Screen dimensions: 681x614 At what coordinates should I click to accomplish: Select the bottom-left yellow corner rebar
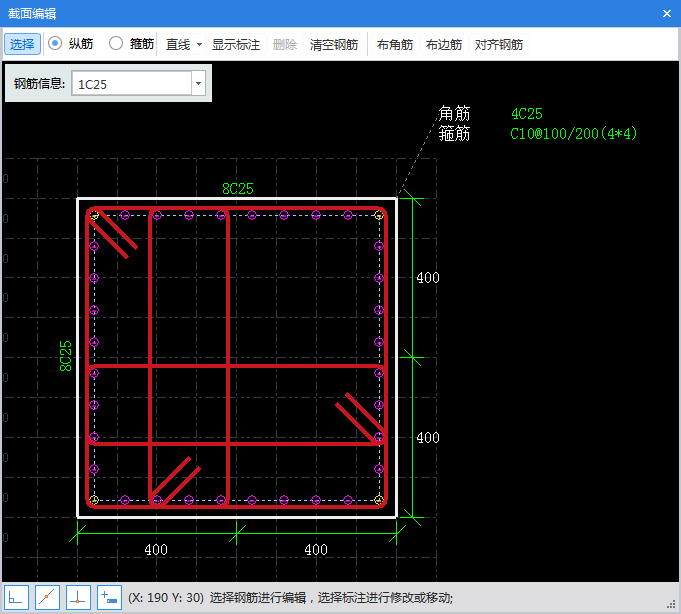pos(94,500)
